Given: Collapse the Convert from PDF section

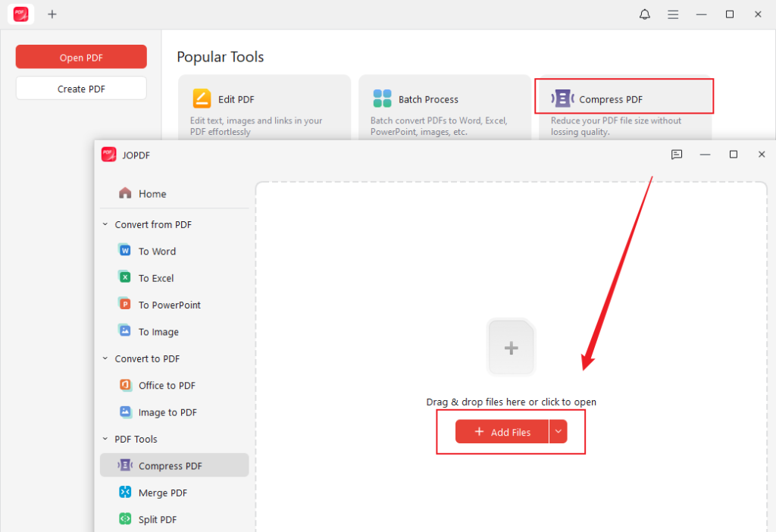Looking at the screenshot, I should (x=105, y=224).
